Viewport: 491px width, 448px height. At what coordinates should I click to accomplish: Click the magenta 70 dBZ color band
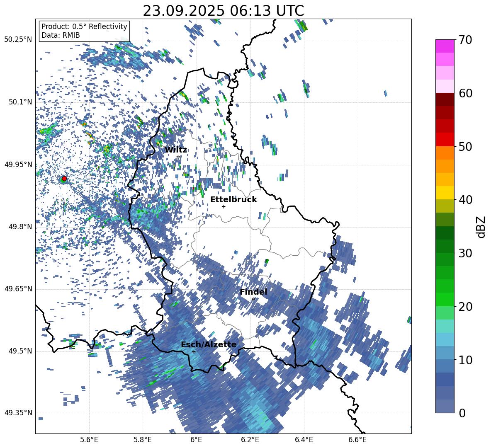coord(445,46)
